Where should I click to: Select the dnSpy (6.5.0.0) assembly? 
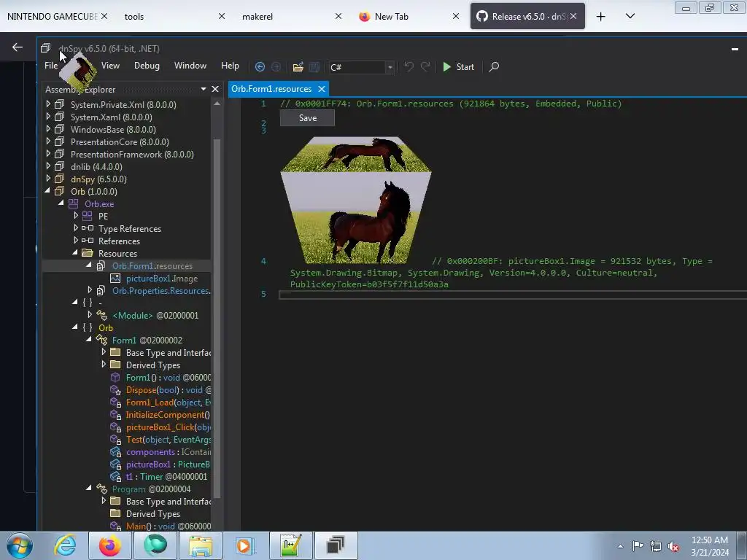98,179
